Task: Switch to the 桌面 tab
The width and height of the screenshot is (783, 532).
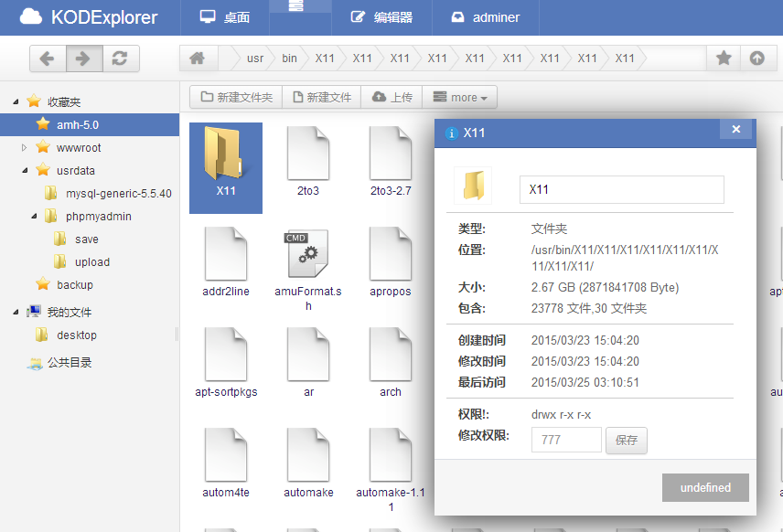Action: coord(225,17)
